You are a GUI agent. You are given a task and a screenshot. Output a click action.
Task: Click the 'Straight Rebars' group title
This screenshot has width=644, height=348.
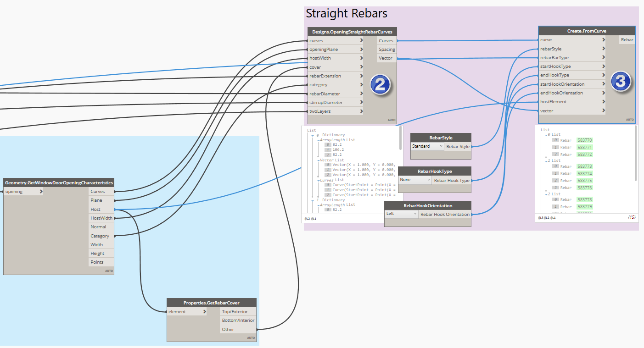coord(347,14)
